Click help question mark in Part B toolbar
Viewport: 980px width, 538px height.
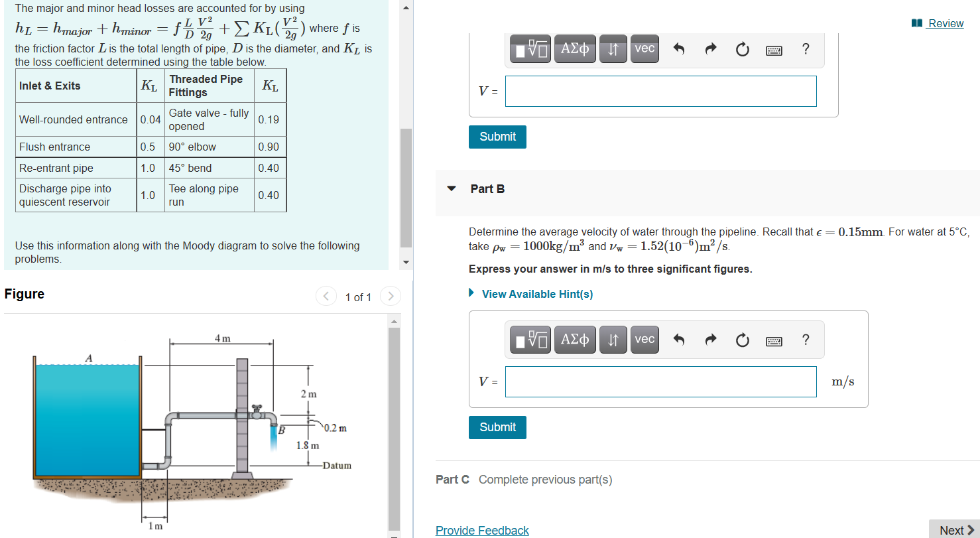coord(806,340)
